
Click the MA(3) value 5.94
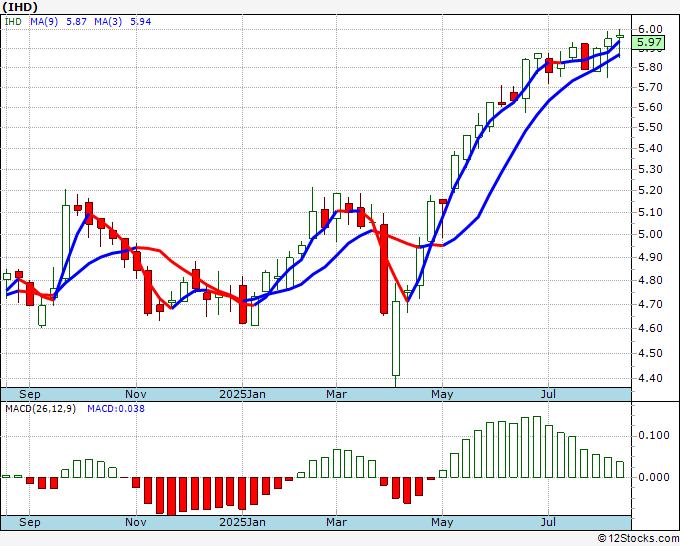coord(141,22)
